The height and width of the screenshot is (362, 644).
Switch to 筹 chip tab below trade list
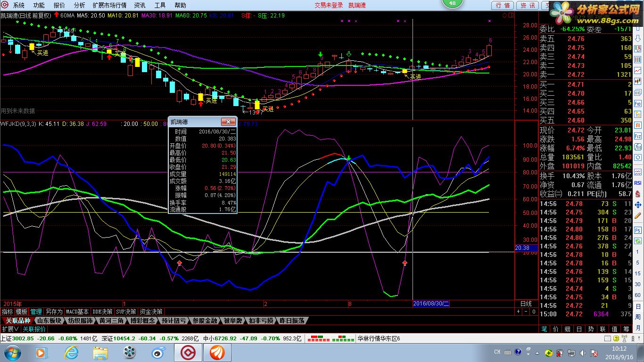point(626,329)
